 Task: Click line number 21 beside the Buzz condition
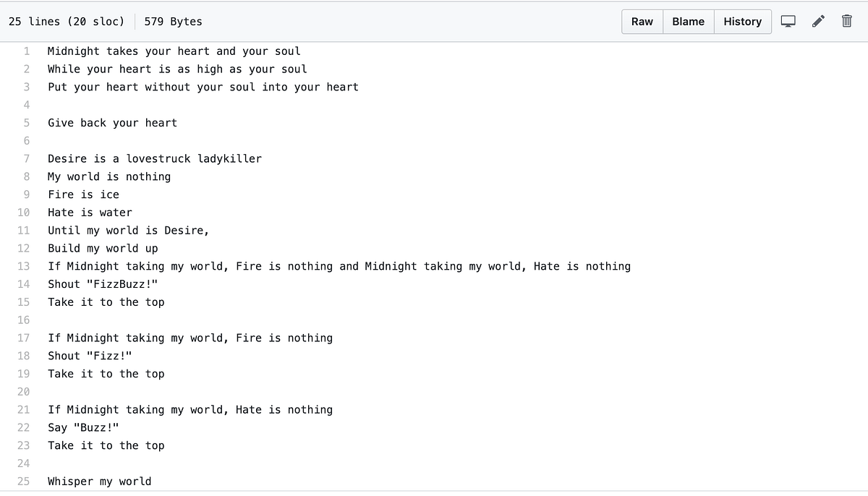coord(23,409)
